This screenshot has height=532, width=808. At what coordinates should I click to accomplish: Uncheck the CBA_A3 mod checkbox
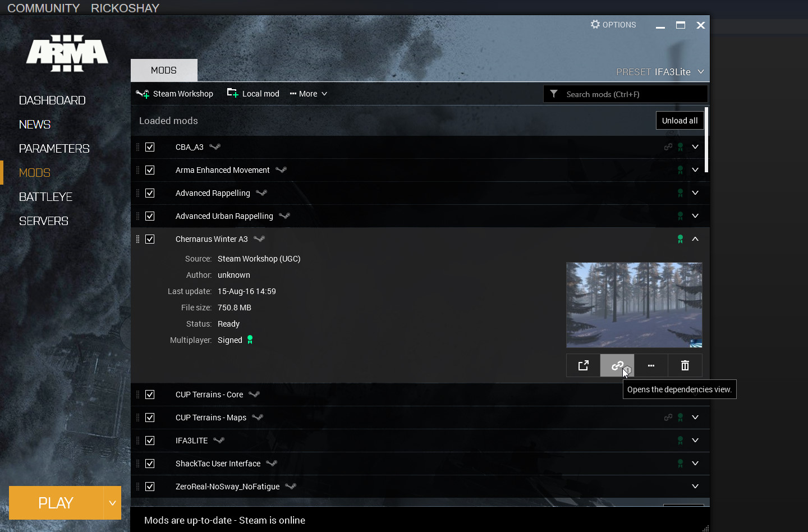click(150, 147)
